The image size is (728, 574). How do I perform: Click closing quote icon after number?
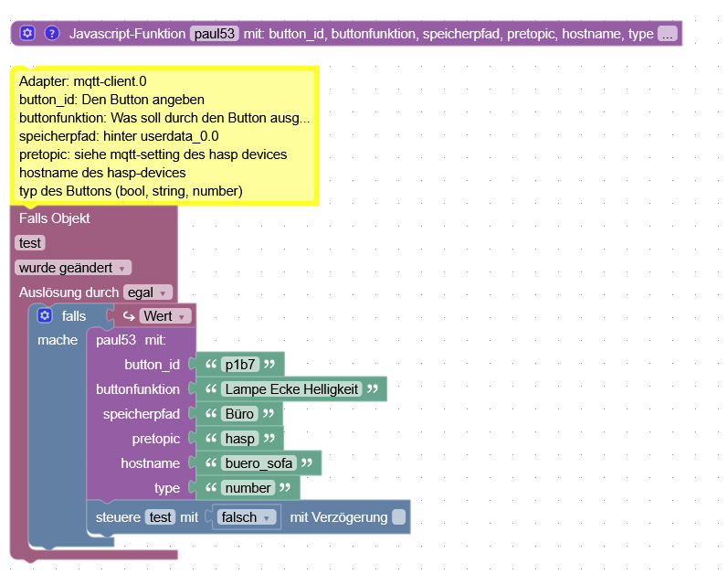285,487
